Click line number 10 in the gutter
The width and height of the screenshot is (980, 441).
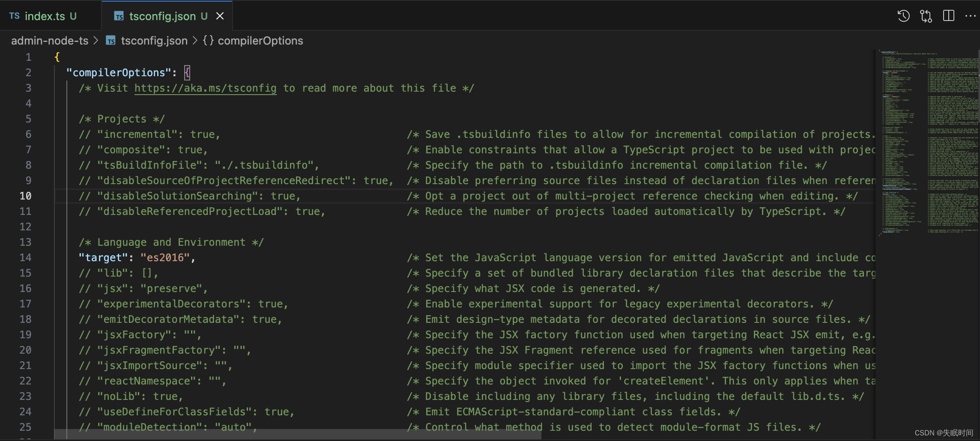coord(25,196)
